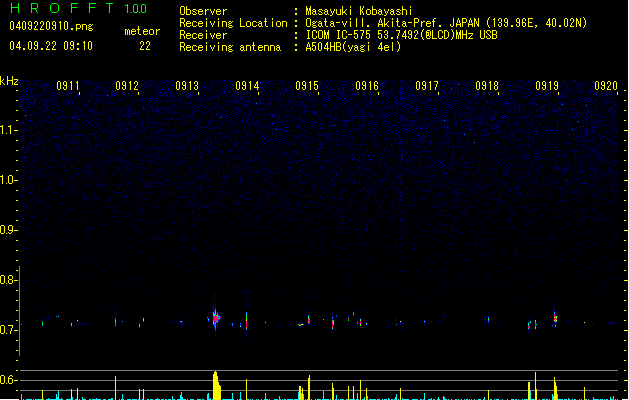Click the 0.6 kHz axis label
629x400 pixels.
8,380
